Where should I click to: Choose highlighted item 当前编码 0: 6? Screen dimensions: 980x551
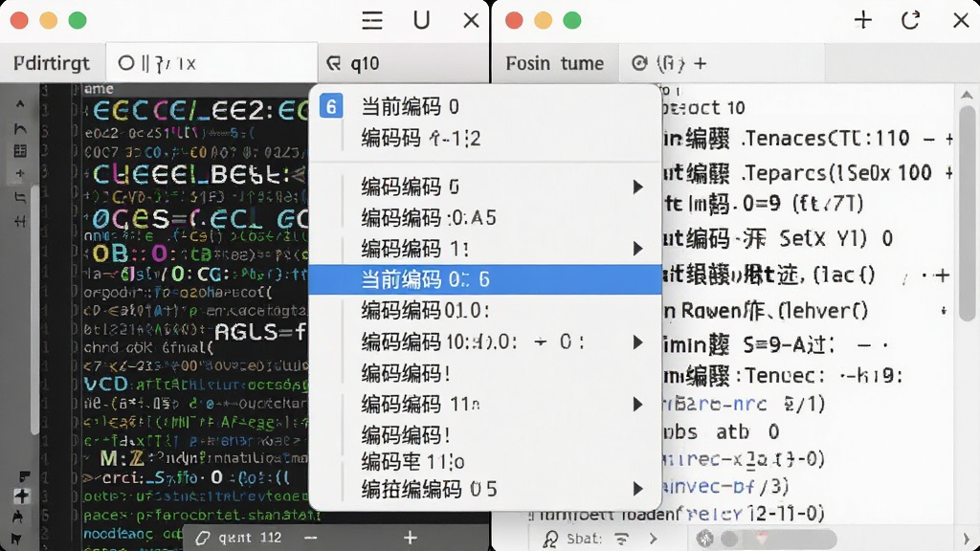485,279
